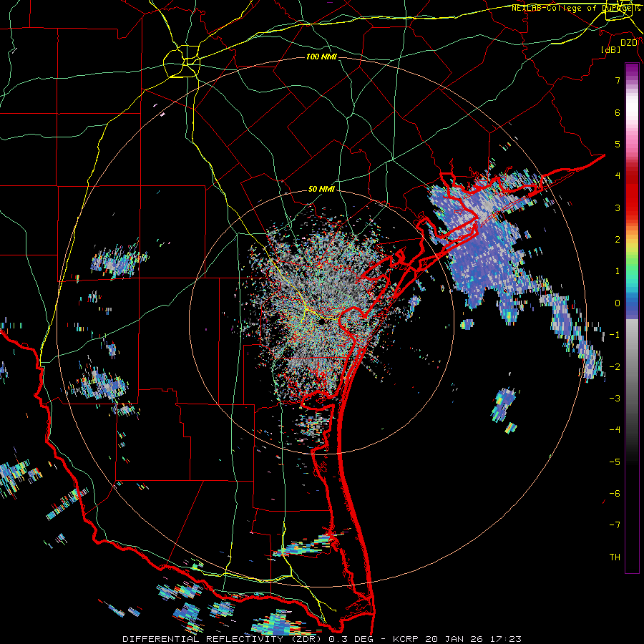Viewport: 644px width, 644px height.
Task: Click the "-1" value on the dB scale
Action: click(615, 335)
